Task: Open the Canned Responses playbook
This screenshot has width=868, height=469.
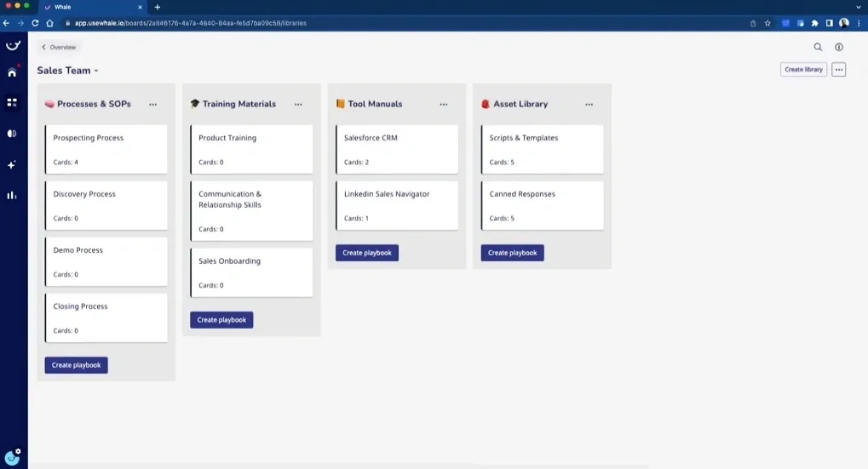Action: (x=543, y=205)
